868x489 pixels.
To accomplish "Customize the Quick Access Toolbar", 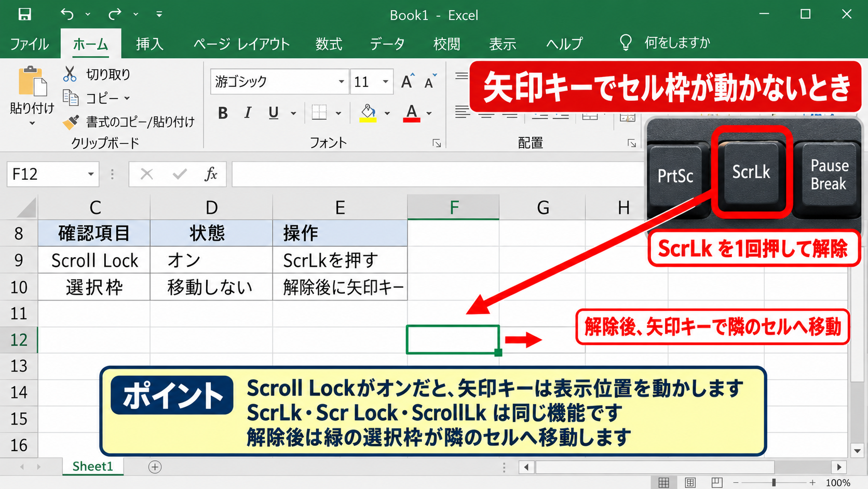I will click(x=159, y=15).
